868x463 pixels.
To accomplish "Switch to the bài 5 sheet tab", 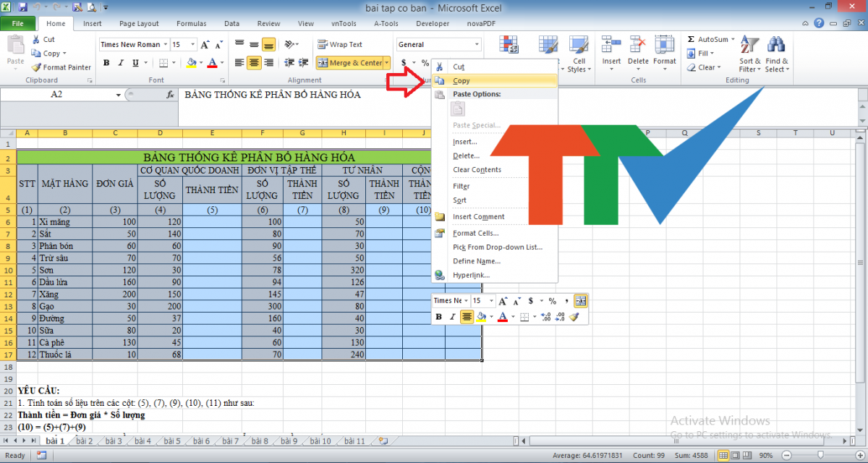I will coord(171,441).
